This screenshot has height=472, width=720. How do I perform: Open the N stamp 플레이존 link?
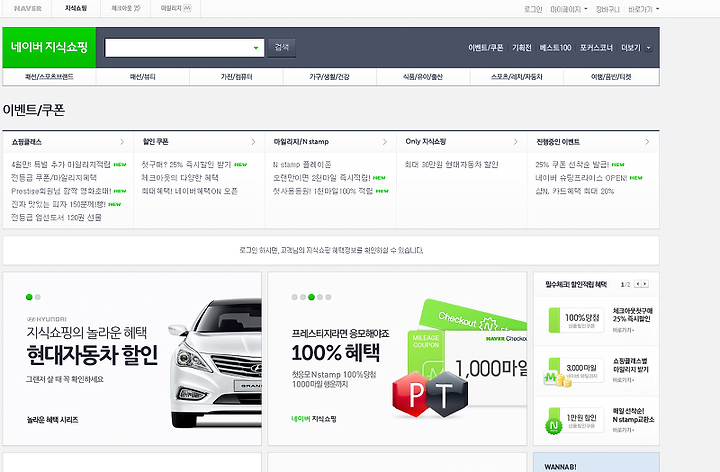[302, 164]
